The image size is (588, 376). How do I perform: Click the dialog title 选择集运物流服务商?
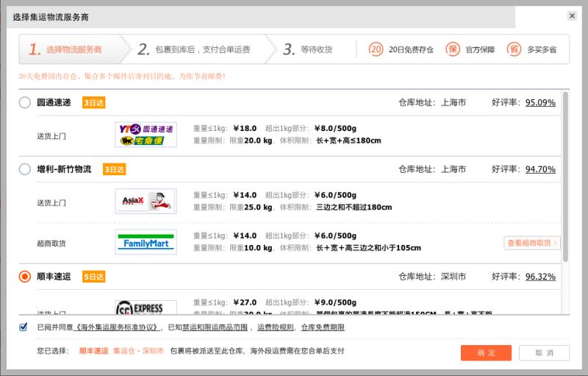click(x=51, y=17)
